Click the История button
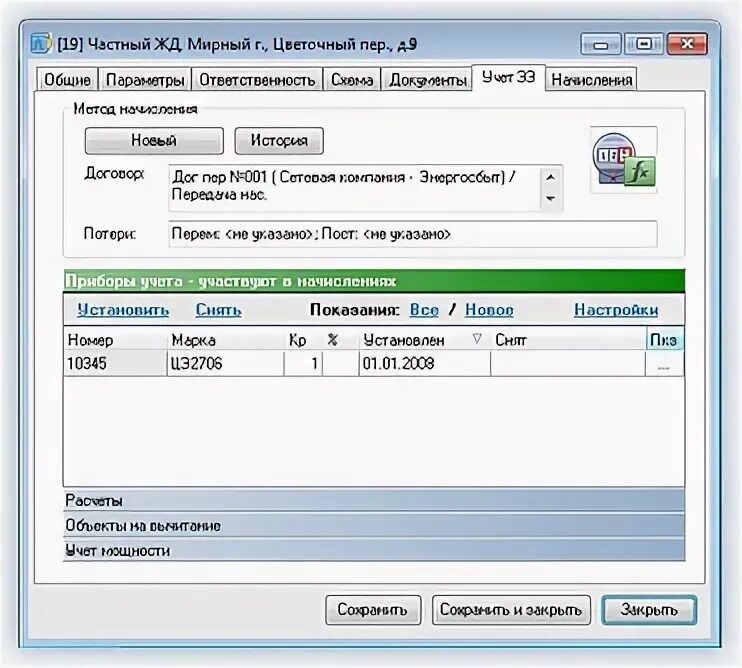The image size is (742, 668). [x=279, y=141]
